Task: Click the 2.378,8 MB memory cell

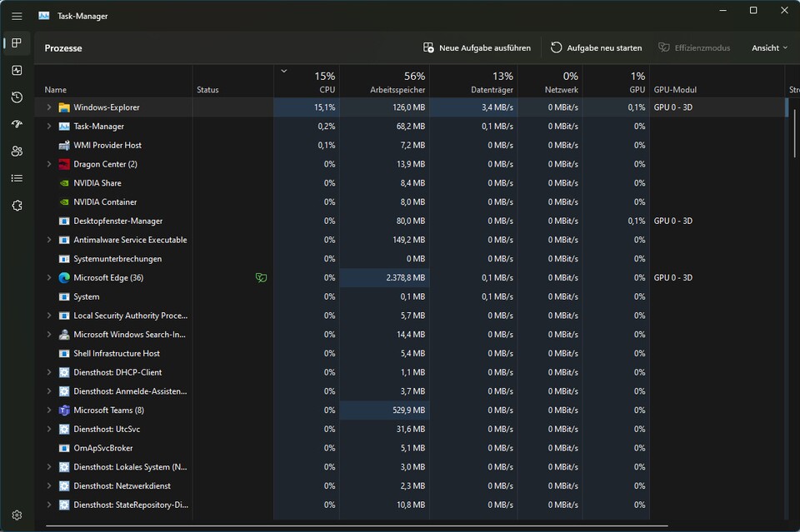Action: click(x=384, y=278)
